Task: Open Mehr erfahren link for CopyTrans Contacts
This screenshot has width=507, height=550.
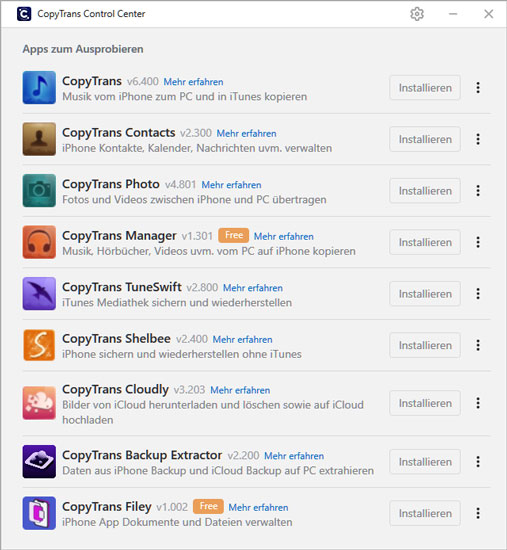Action: 246,133
